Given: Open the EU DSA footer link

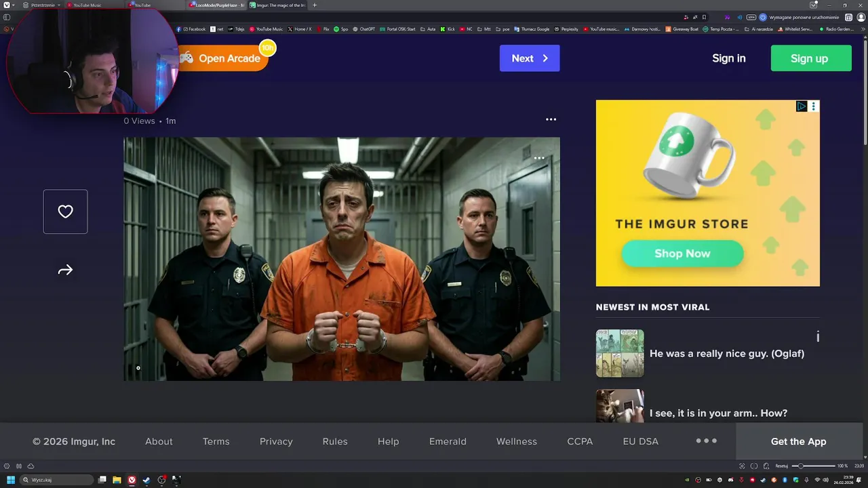Looking at the screenshot, I should (x=641, y=441).
